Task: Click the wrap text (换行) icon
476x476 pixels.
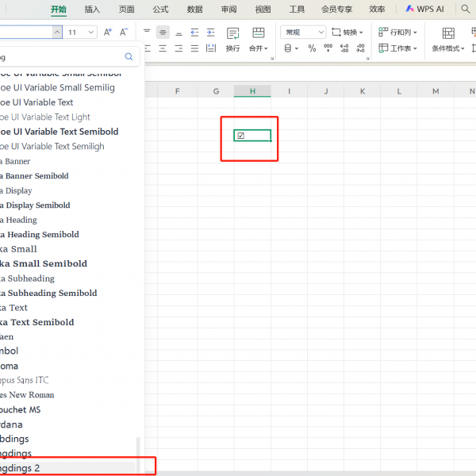Action: point(232,38)
